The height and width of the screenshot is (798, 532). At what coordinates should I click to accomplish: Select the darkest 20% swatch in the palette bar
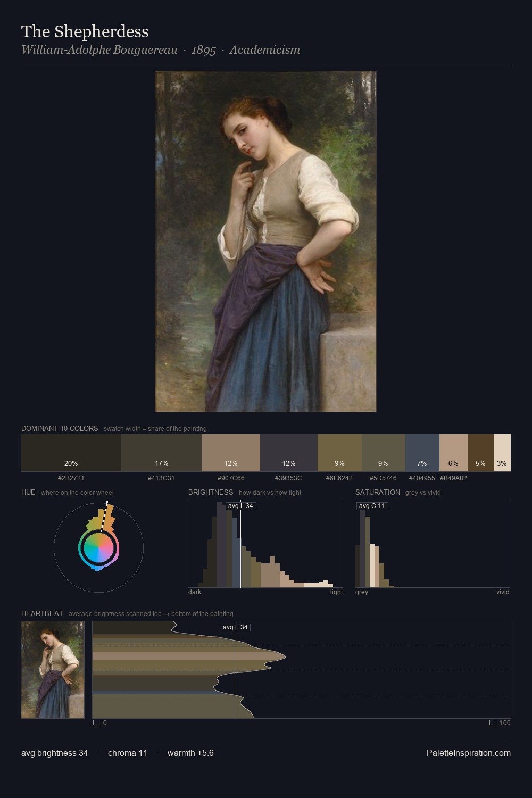(x=71, y=453)
